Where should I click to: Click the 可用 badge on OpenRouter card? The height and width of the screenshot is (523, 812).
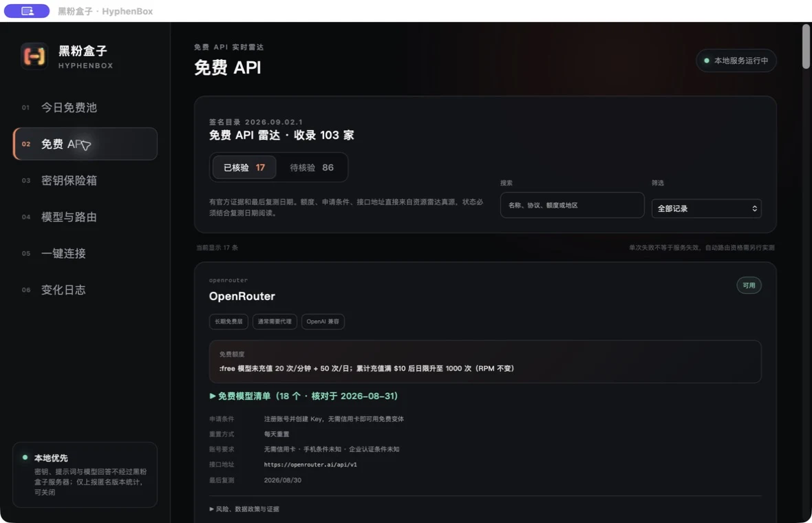click(x=749, y=286)
